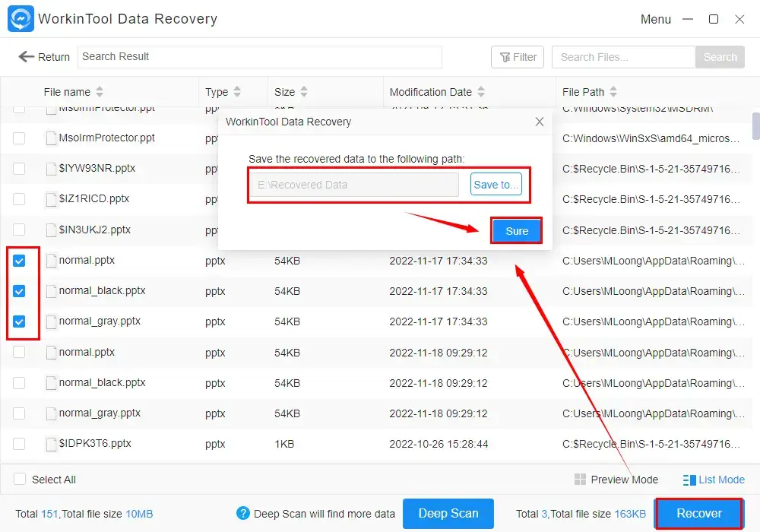
Task: Click the $IN3UKJ2.pptx file name
Action: point(94,230)
